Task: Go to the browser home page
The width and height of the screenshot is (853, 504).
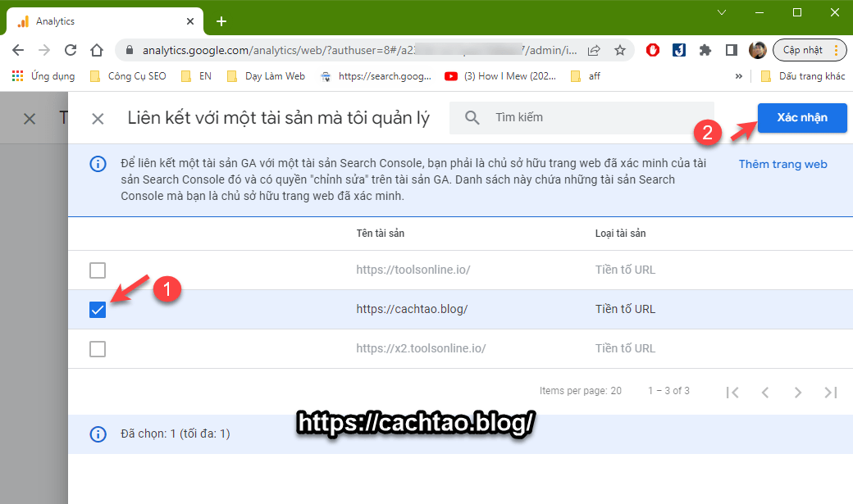Action: (x=97, y=50)
